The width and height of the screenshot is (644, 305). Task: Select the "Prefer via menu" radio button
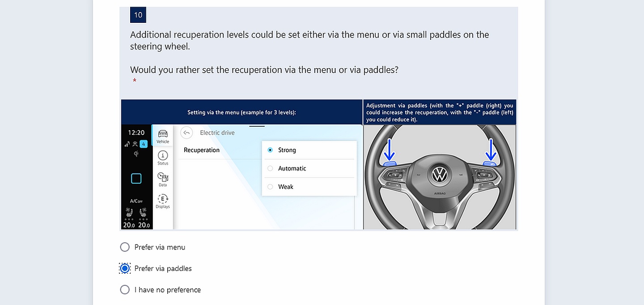(125, 247)
